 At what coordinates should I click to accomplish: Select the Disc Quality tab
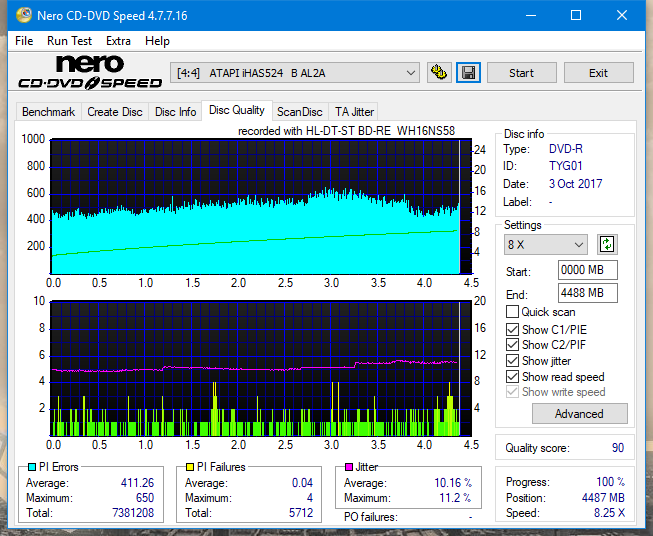coord(237,110)
